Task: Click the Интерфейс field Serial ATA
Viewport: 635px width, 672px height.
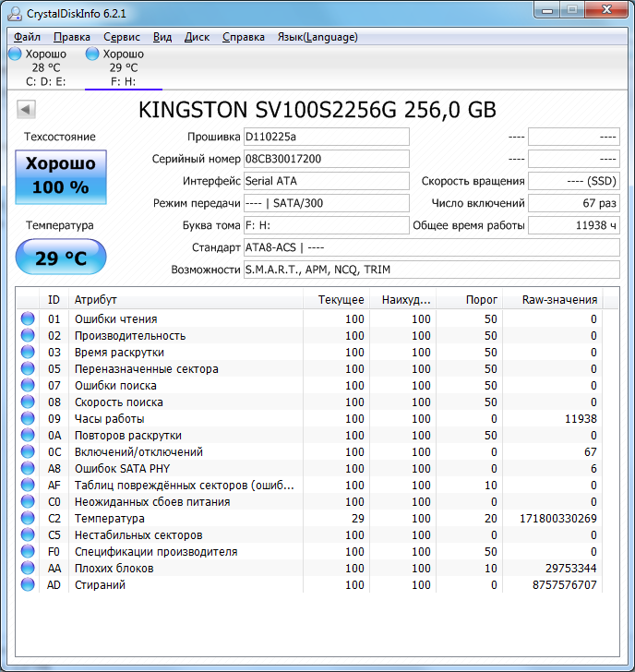Action: (x=327, y=181)
